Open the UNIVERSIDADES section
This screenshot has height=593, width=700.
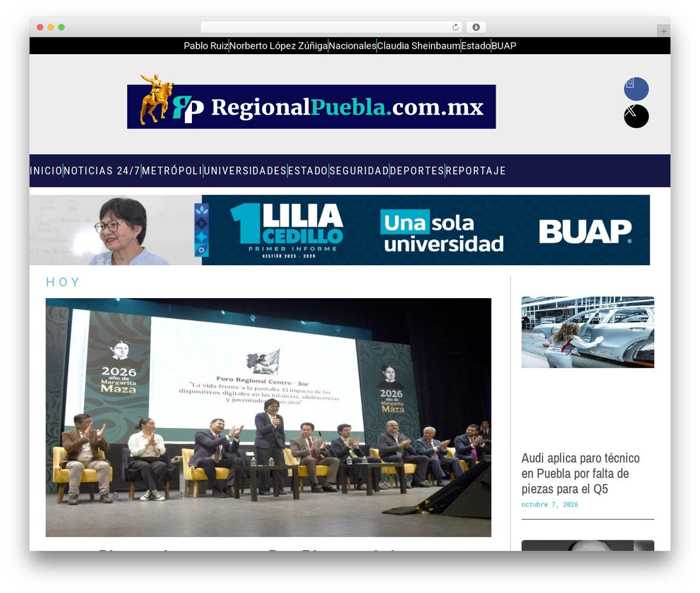coord(245,171)
